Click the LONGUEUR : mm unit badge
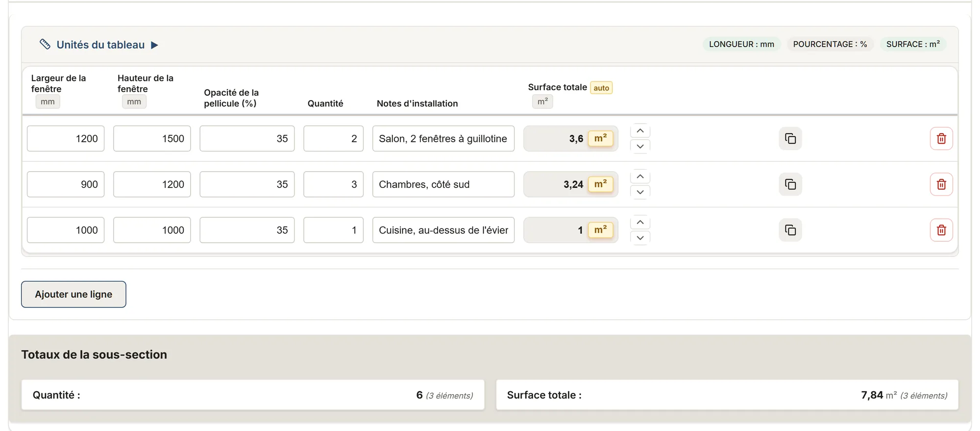The width and height of the screenshot is (980, 431). pos(741,44)
